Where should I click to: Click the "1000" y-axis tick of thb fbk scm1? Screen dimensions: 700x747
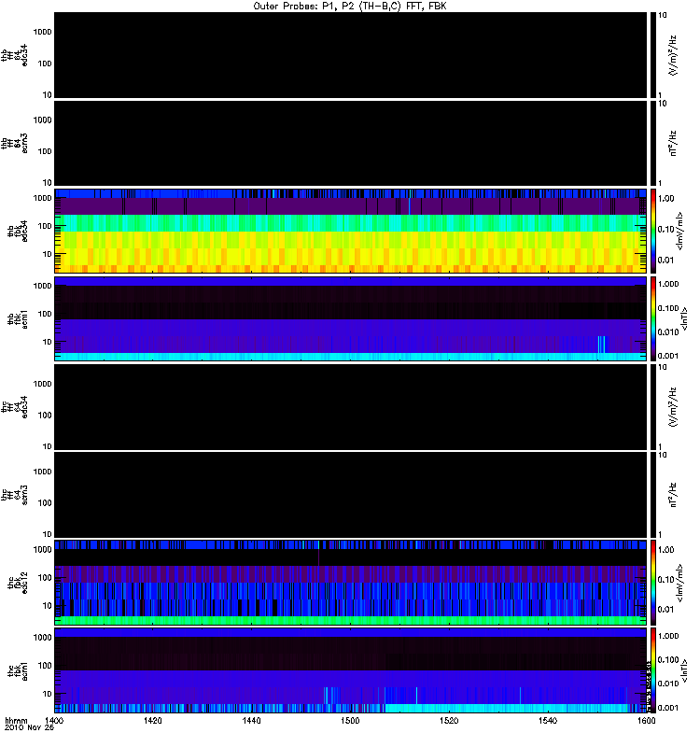pyautogui.click(x=42, y=286)
